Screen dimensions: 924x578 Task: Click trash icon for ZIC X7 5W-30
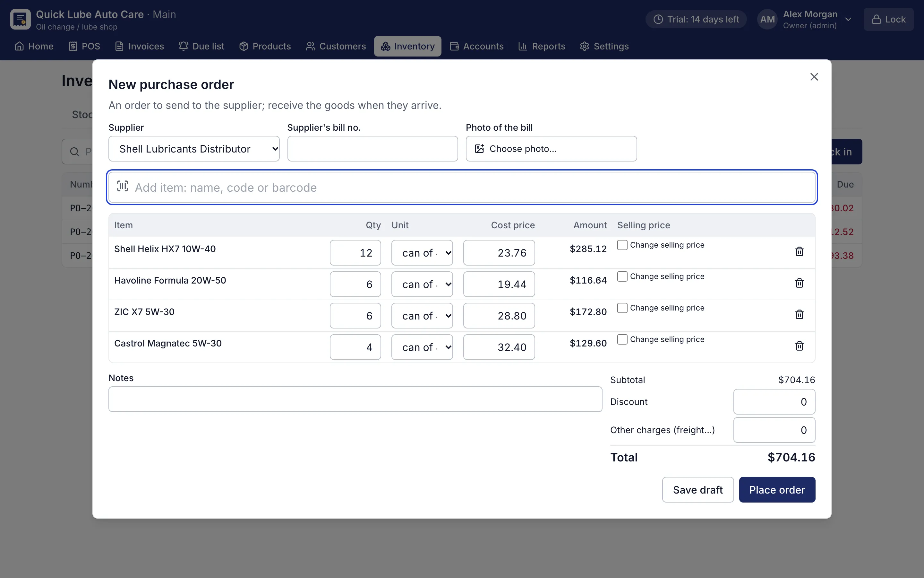point(799,315)
